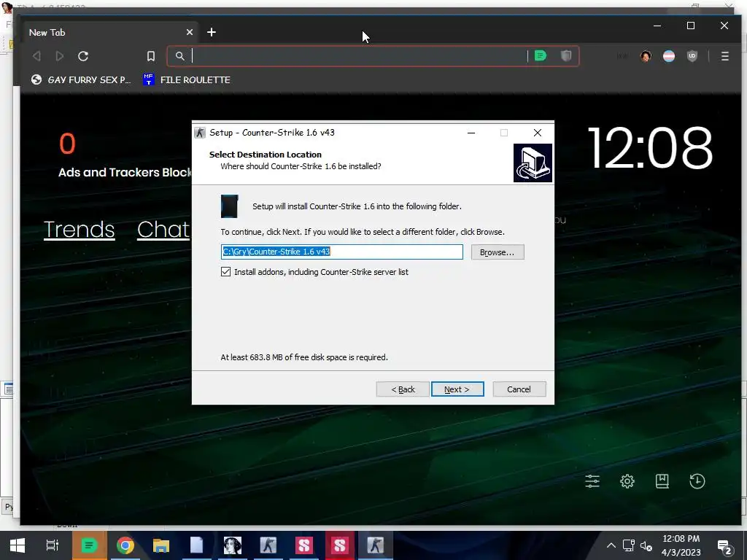Click the bookmarks page icon at bottom right
The width and height of the screenshot is (747, 560).
(662, 481)
